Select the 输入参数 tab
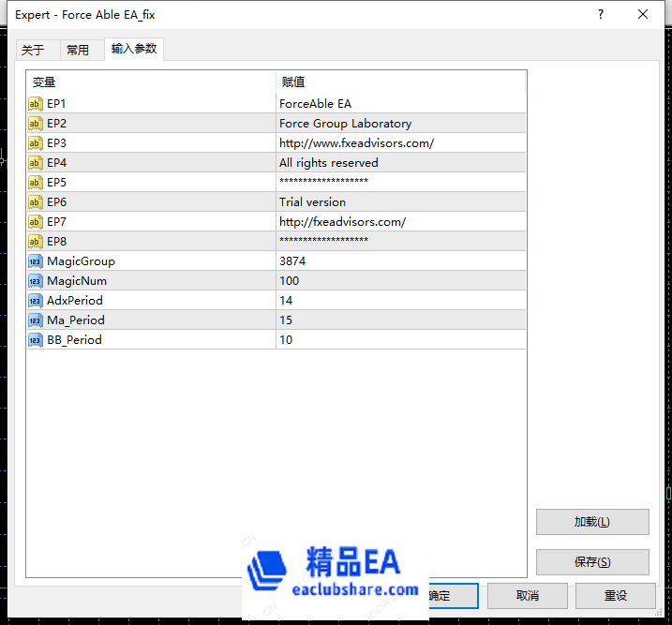This screenshot has width=672, height=625. pos(134,49)
